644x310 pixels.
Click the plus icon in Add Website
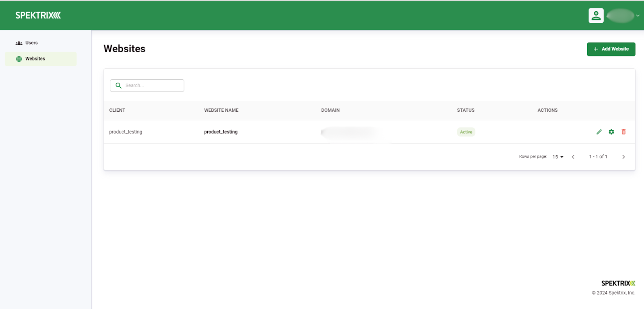pyautogui.click(x=596, y=49)
